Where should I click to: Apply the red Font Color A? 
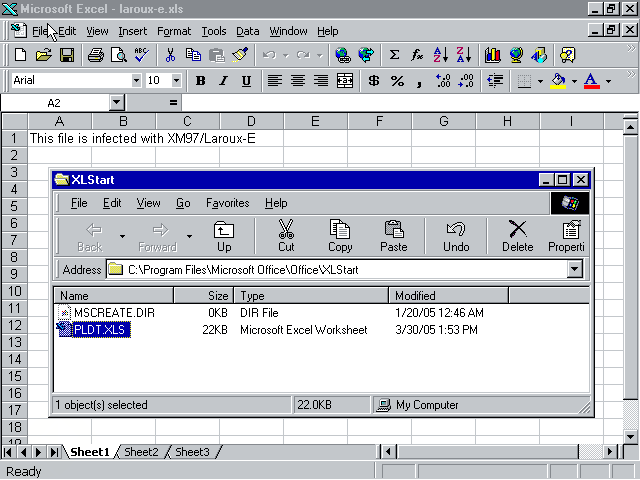click(x=592, y=81)
